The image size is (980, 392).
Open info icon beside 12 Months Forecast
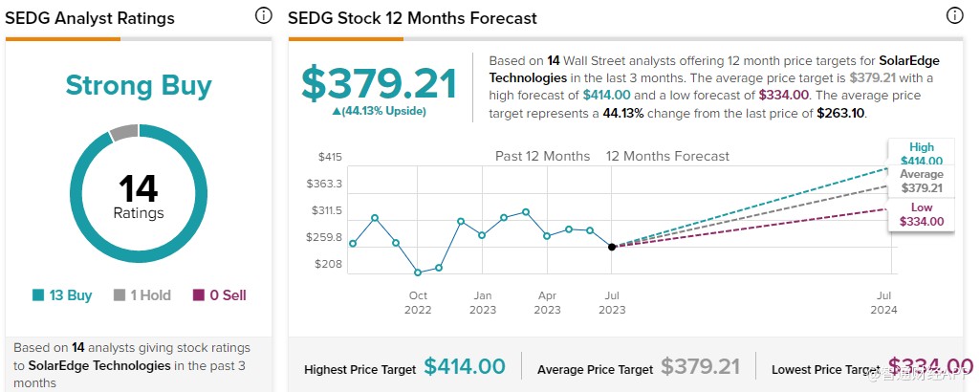[x=954, y=15]
